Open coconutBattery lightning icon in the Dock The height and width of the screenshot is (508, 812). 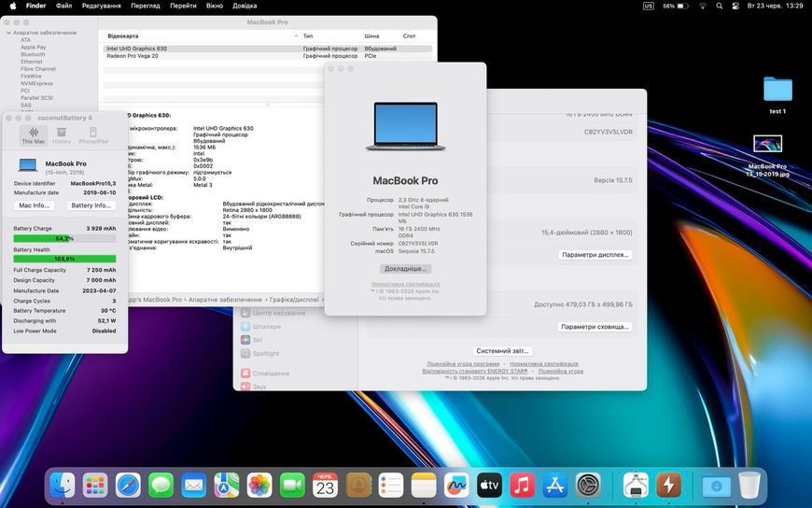(668, 486)
